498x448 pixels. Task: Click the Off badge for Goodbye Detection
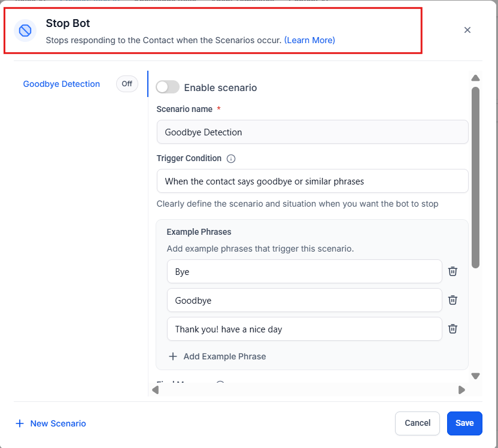127,84
